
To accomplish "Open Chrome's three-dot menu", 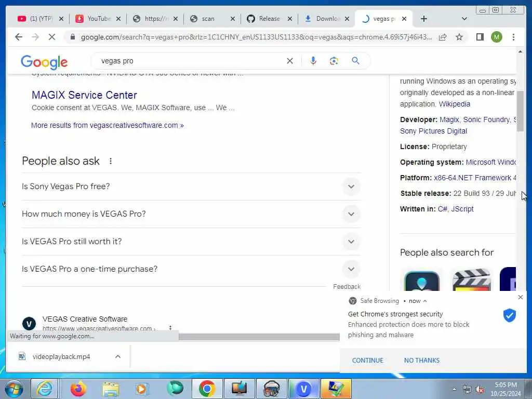I will coord(513,37).
